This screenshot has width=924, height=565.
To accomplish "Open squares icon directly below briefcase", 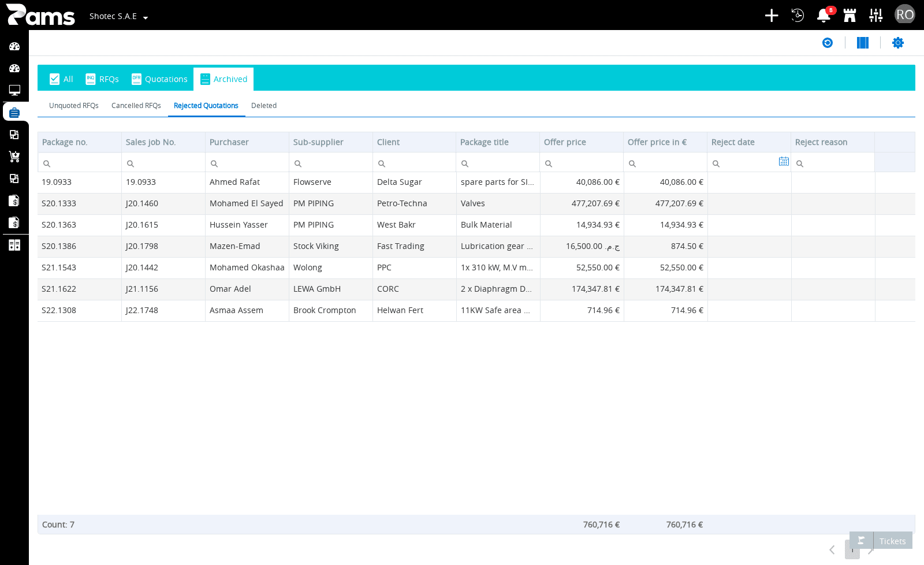I will point(14,135).
